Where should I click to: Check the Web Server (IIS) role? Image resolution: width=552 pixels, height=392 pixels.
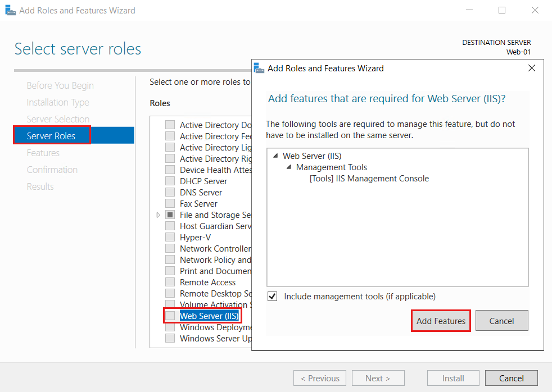170,316
